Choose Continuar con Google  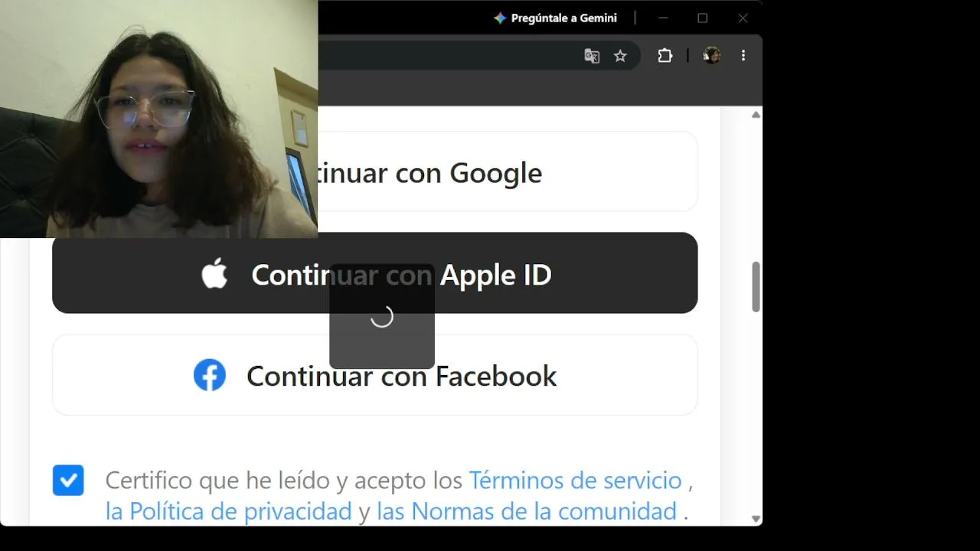click(508, 171)
